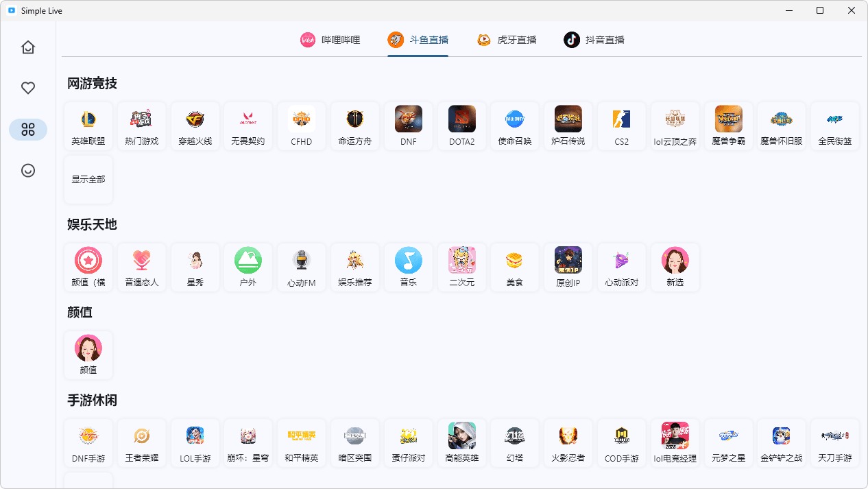The image size is (868, 489).
Task: Open 魔兽怀旧服 category
Action: (x=782, y=127)
